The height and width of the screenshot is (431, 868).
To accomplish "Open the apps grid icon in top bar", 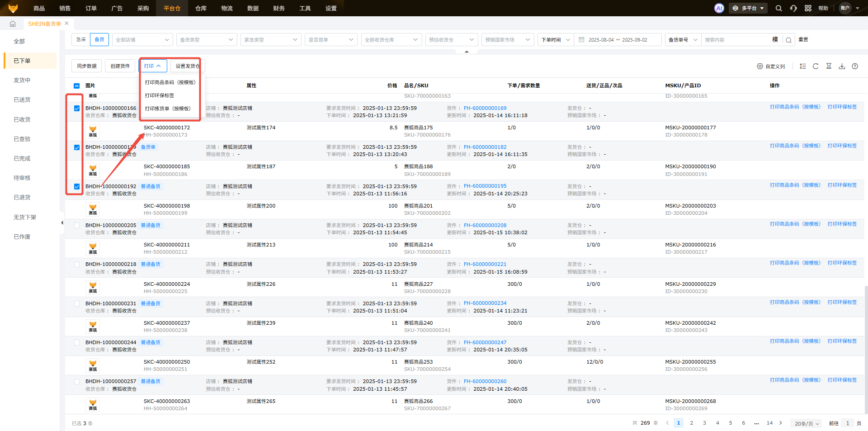I will pos(808,8).
